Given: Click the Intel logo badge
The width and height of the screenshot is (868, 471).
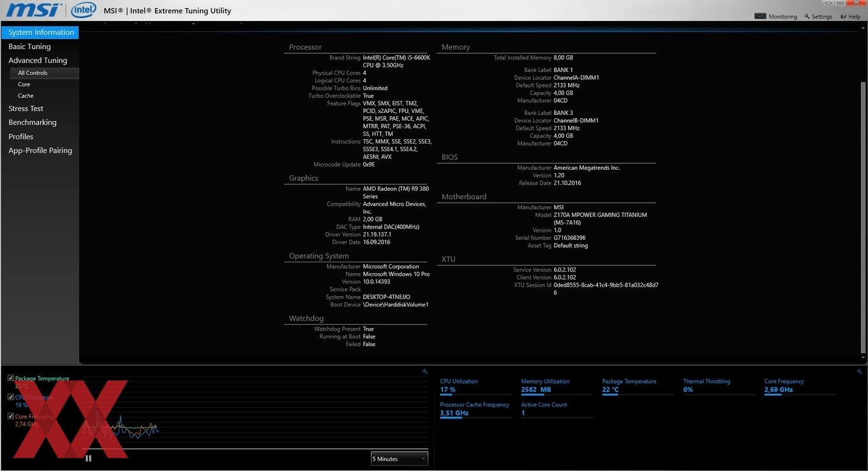Looking at the screenshot, I should pos(83,10).
